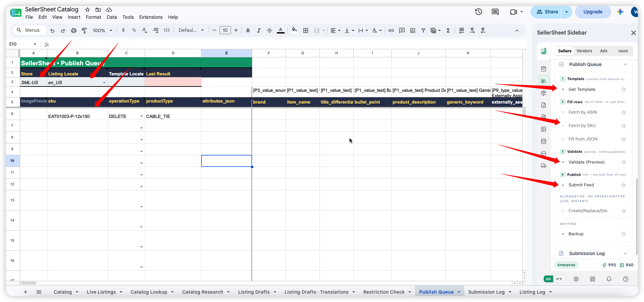This screenshot has width=644, height=302.
Task: Redo the last undone action
Action: (x=63, y=31)
